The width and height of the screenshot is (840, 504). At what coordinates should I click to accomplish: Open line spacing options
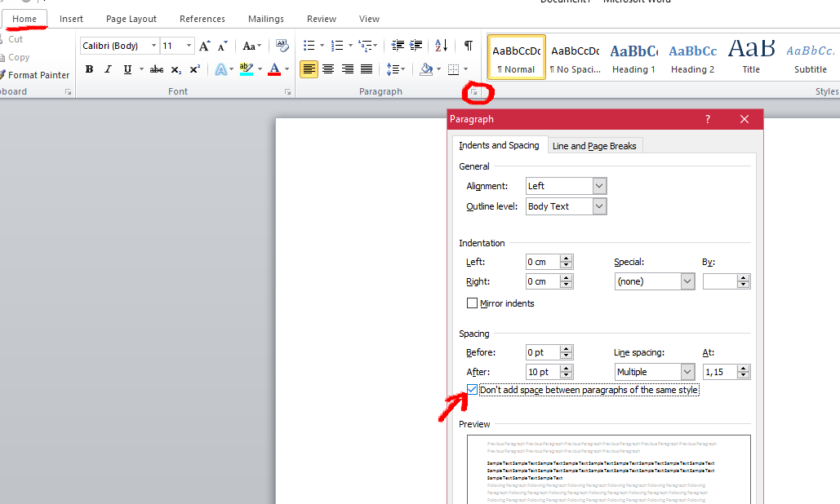click(395, 69)
